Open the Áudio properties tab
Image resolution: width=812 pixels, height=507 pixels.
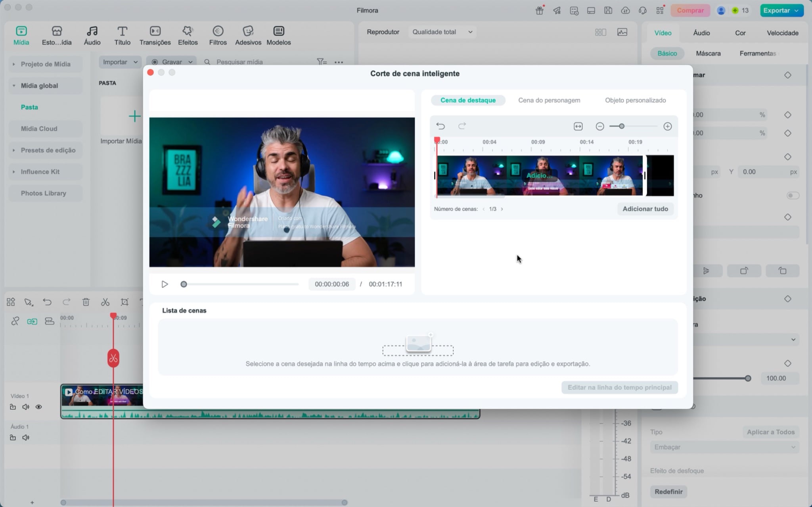[x=701, y=33]
